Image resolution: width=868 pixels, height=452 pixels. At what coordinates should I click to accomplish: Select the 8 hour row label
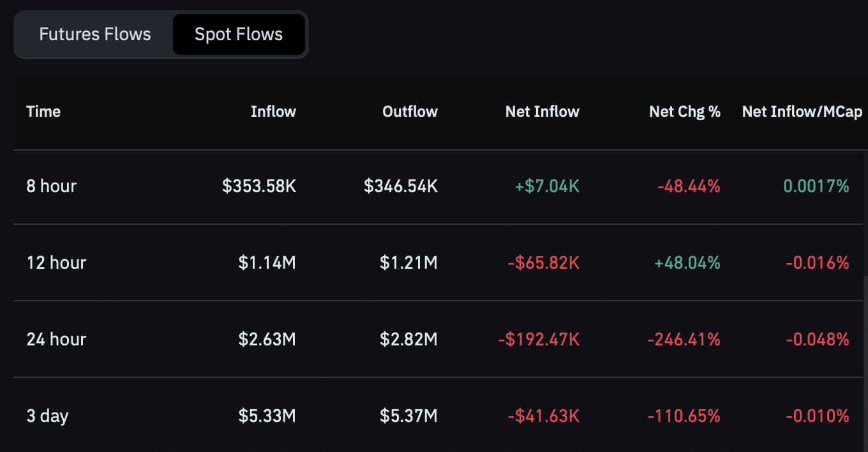(x=52, y=186)
